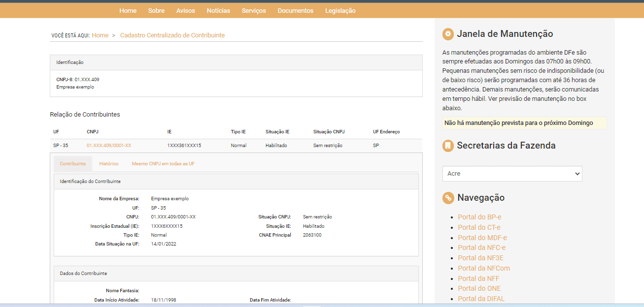Open the Portal da NFC-e link
Viewport: 644px width, 307px height.
pyautogui.click(x=481, y=247)
